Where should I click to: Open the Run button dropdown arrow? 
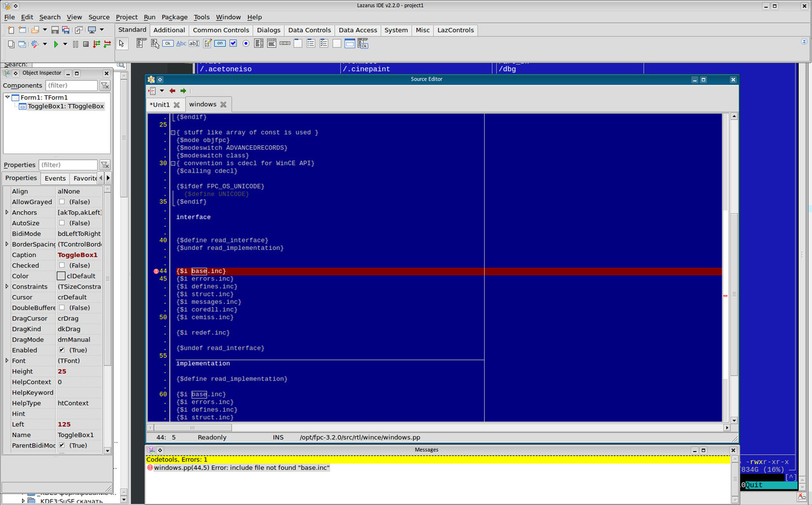(x=65, y=44)
